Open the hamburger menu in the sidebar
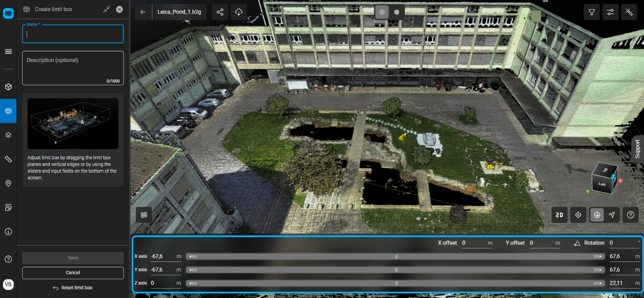644x298 pixels. (8, 52)
